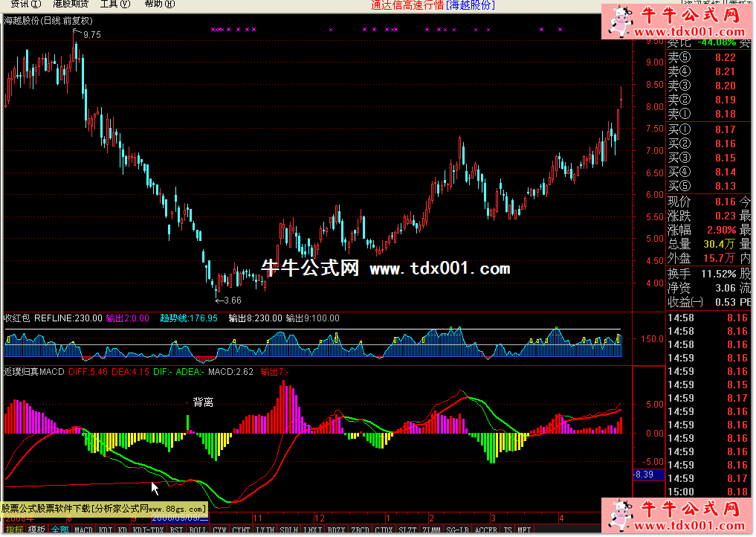Image resolution: width=756 pixels, height=537 pixels.
Task: Click the 收红包 REFLINE:230.00 indicator label
Action: click(x=53, y=318)
